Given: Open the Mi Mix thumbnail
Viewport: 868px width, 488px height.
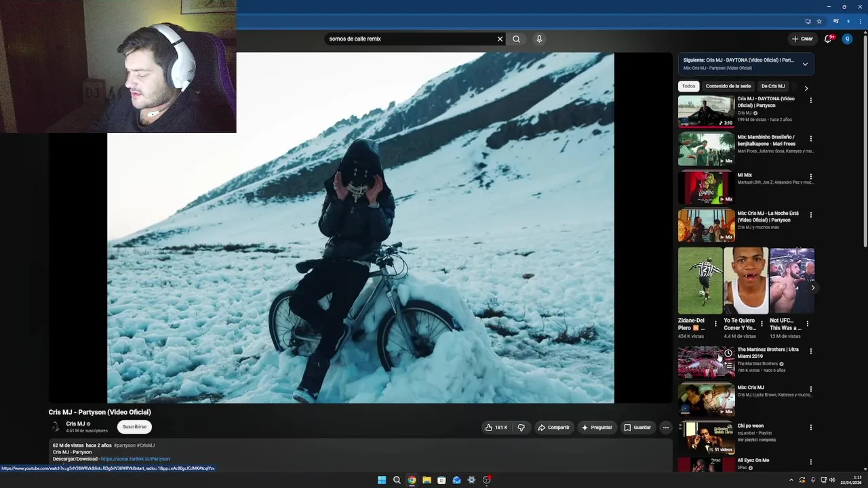Looking at the screenshot, I should [706, 188].
